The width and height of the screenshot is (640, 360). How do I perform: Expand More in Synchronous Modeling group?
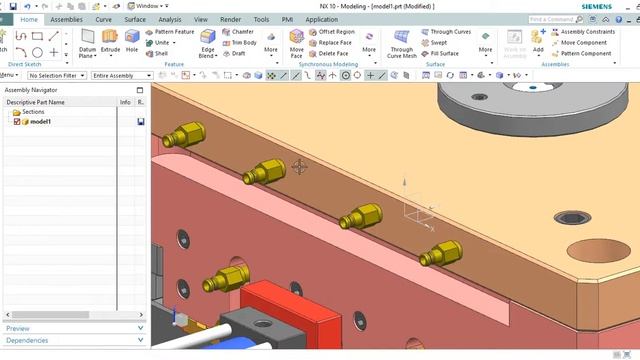click(369, 43)
